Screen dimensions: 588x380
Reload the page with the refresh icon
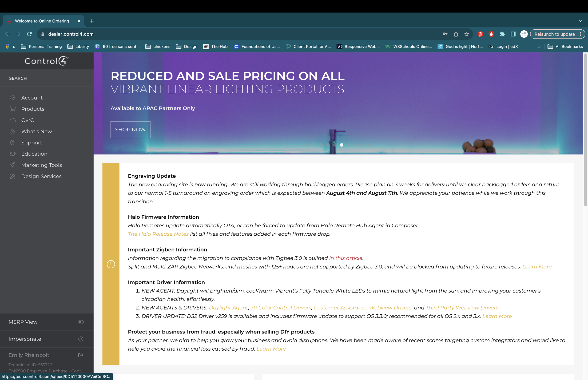29,34
